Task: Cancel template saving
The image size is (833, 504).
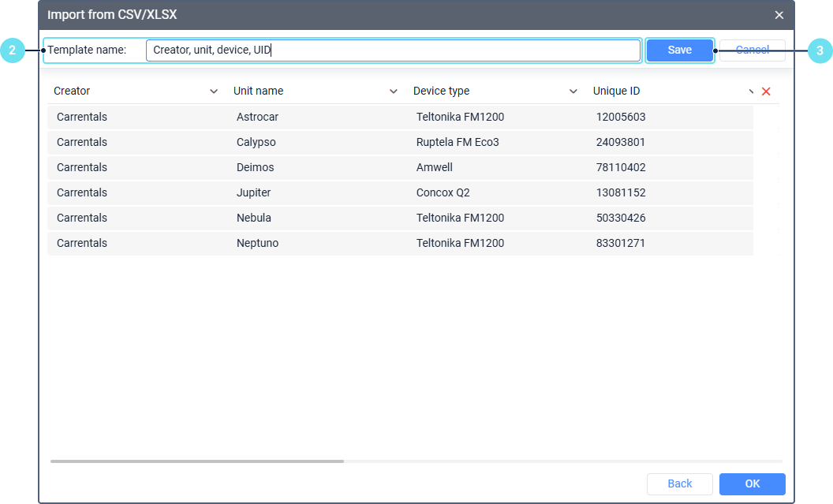Action: [752, 50]
